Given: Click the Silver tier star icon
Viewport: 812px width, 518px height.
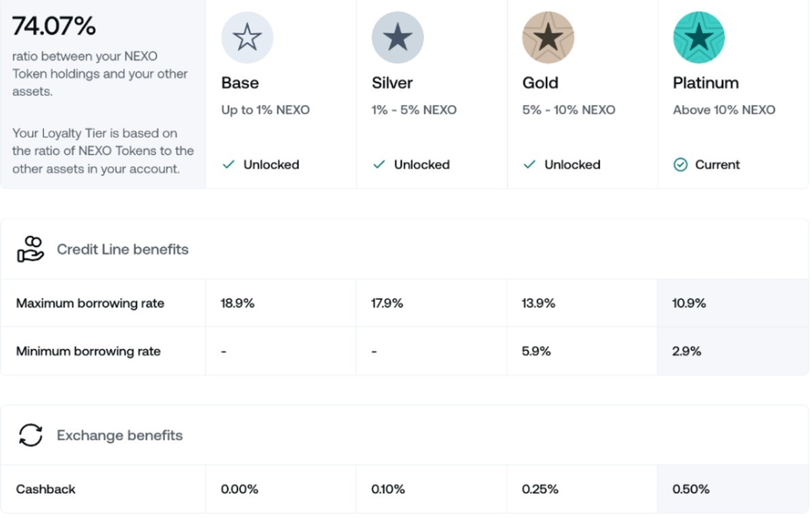Looking at the screenshot, I should (x=397, y=38).
